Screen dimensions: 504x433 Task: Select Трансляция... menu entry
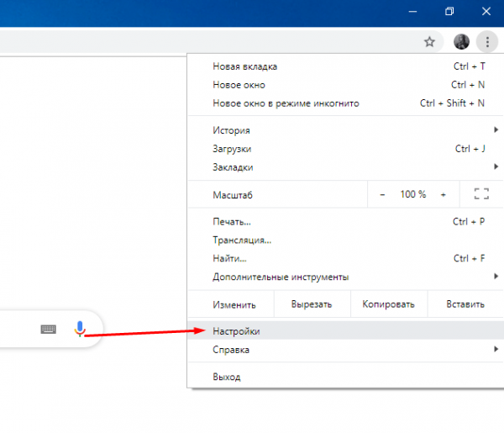pyautogui.click(x=345, y=240)
